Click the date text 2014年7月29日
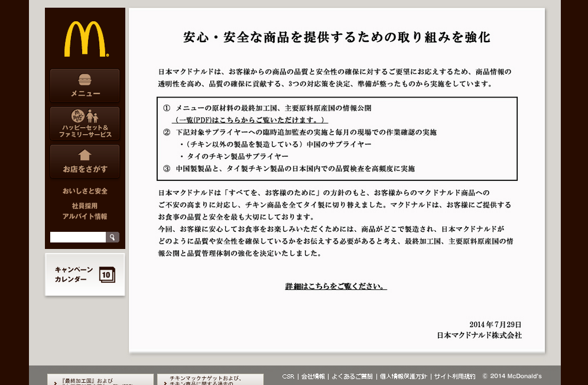The width and height of the screenshot is (588, 385). click(495, 325)
